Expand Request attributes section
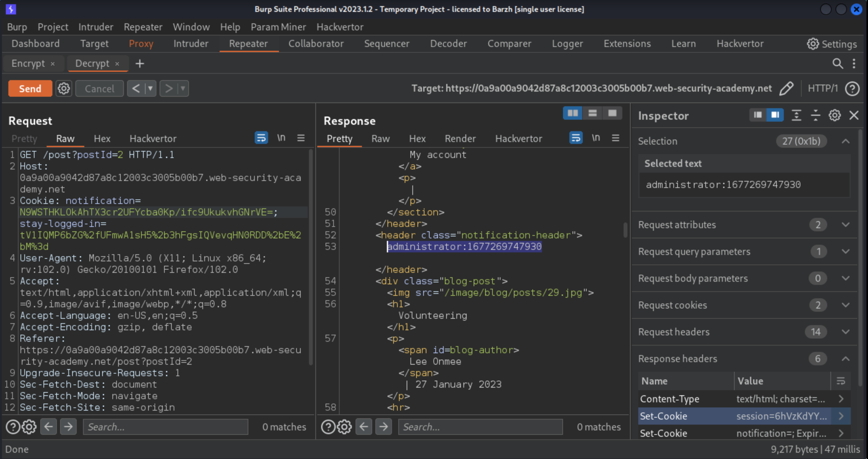 845,225
